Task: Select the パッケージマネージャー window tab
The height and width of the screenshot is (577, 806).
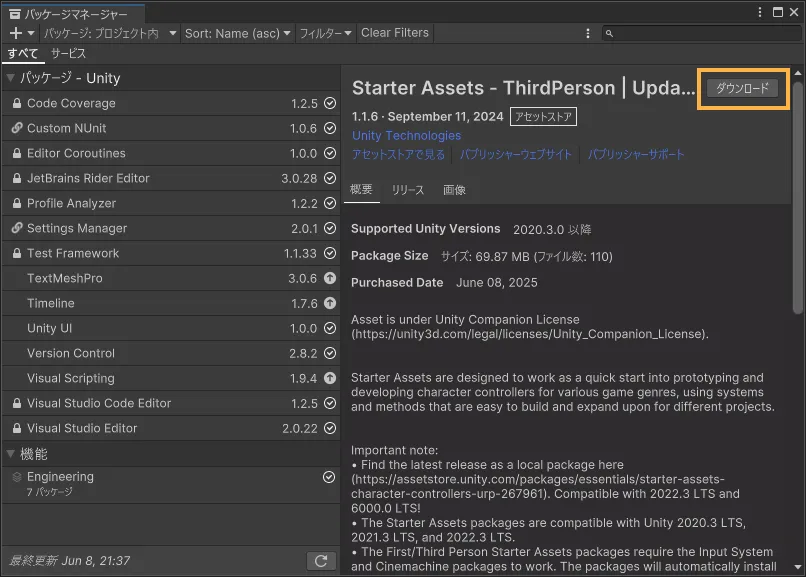Action: coord(73,14)
